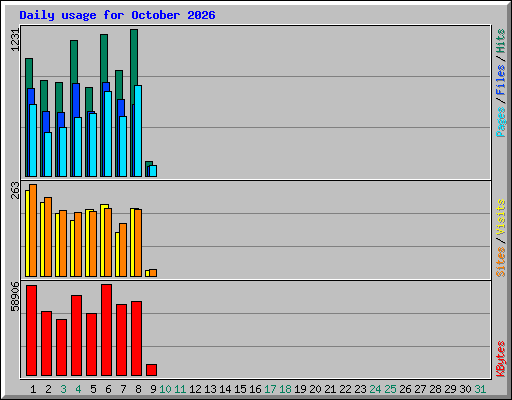The width and height of the screenshot is (512, 400).
Task: Click the green day 31 axis label
Action: click(x=480, y=389)
